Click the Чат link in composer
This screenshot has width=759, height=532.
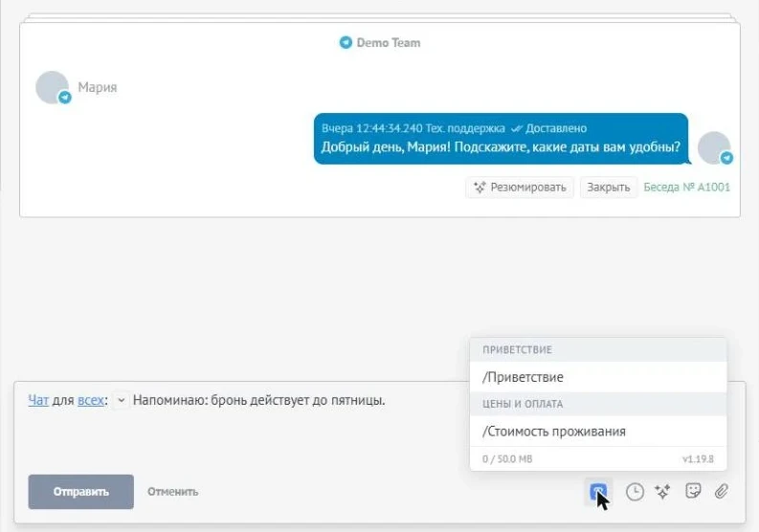click(x=38, y=400)
